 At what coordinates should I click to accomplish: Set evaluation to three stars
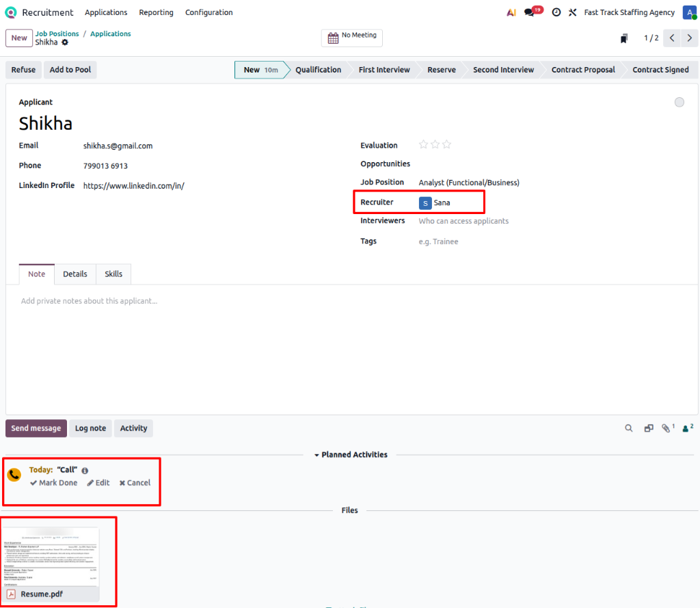pyautogui.click(x=447, y=145)
